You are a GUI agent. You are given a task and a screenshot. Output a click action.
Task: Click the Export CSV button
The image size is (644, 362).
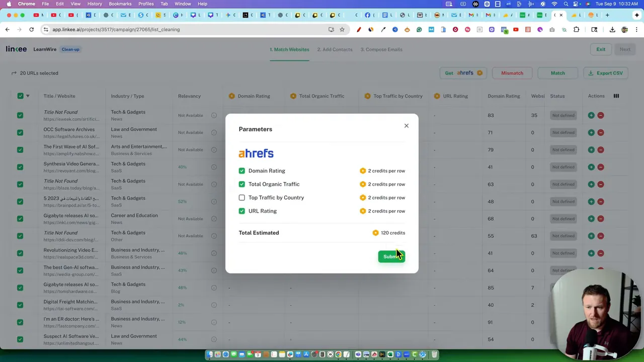tap(606, 73)
